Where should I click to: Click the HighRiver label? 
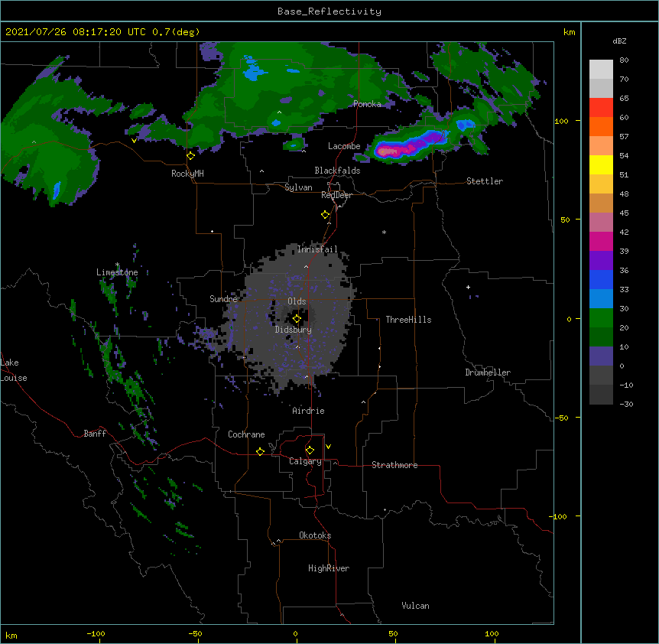pos(329,568)
